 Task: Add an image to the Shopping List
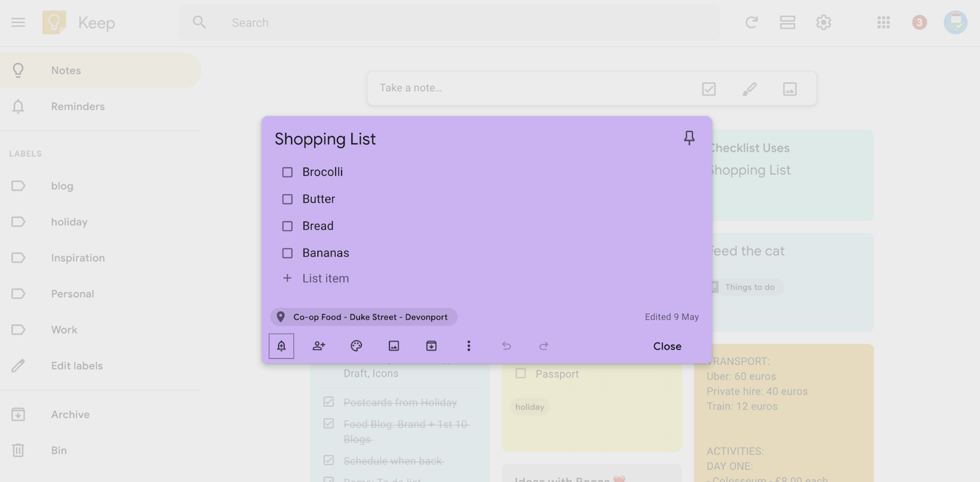[394, 346]
